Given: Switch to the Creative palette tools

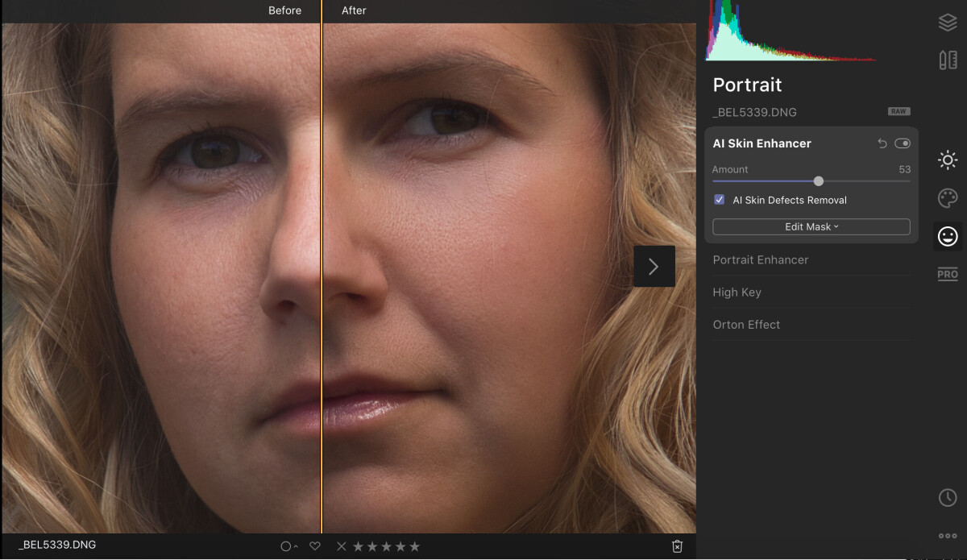Looking at the screenshot, I should coord(948,198).
